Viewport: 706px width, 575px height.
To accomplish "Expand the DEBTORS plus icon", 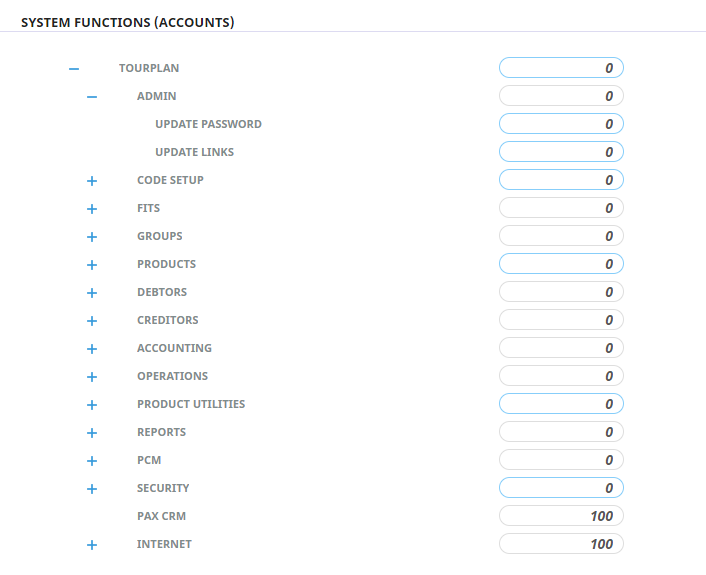I will (x=92, y=293).
